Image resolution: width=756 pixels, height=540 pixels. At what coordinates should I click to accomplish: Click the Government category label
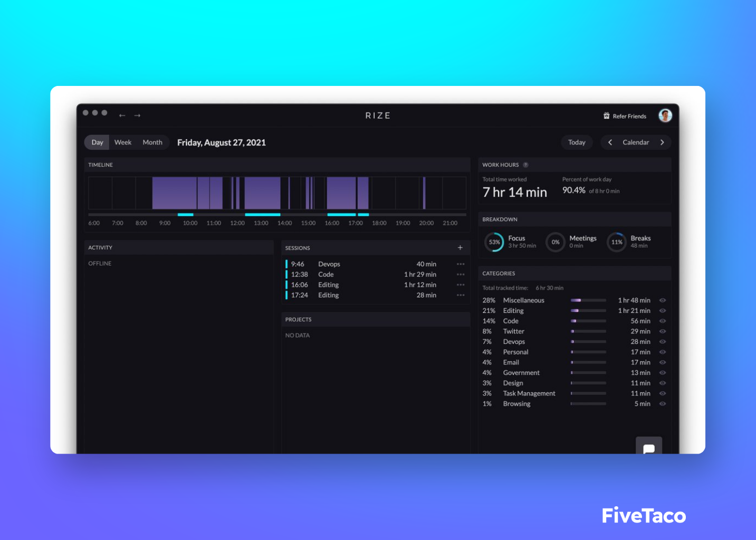(521, 373)
